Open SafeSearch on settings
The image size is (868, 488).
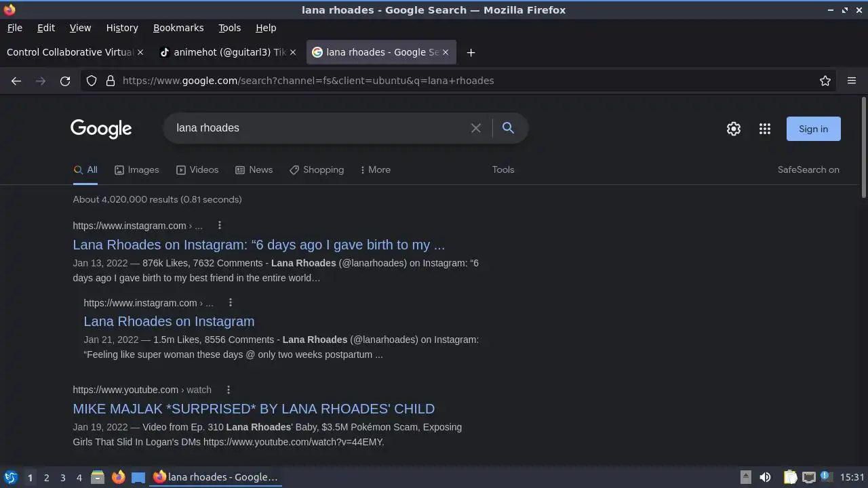click(x=808, y=169)
